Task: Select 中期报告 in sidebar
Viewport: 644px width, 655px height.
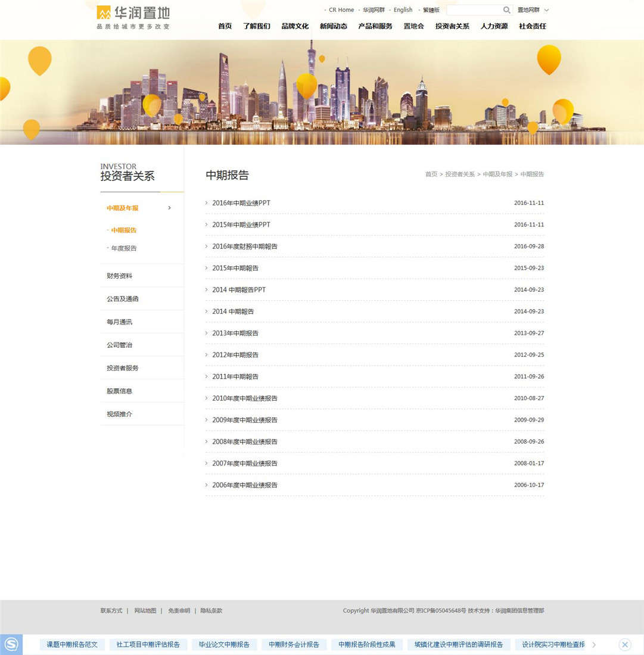Action: coord(124,230)
